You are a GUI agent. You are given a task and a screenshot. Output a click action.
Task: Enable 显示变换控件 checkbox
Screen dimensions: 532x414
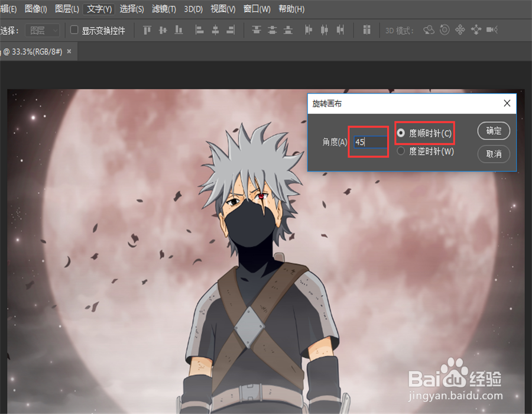click(74, 30)
